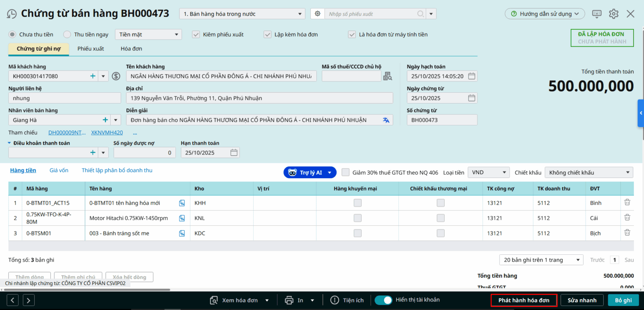Click the Phát hành hóa đơn button

(x=524, y=300)
